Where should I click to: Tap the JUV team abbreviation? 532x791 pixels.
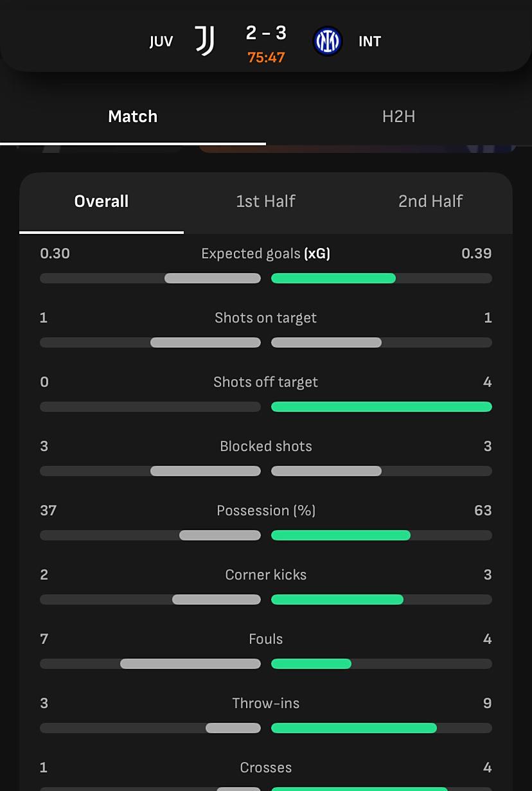pos(161,42)
